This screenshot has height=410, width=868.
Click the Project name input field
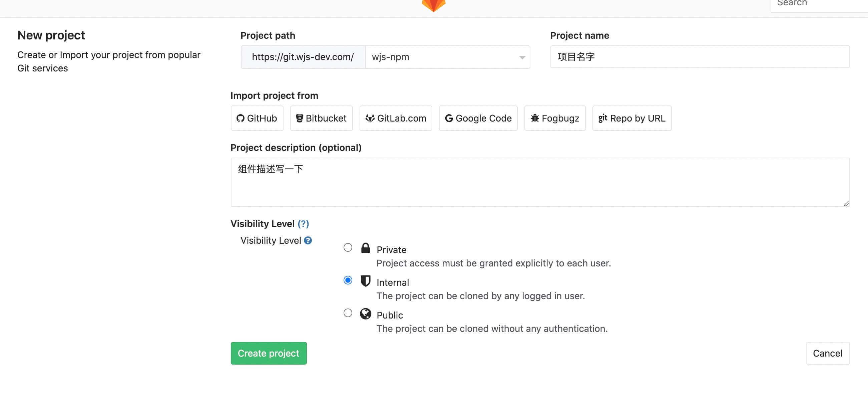coord(700,57)
